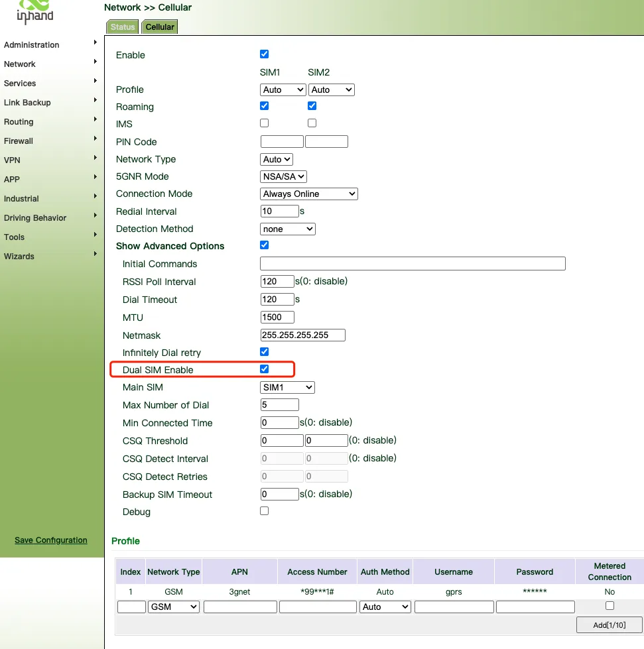Uncheck the Dual SIM Enable checkbox

tap(264, 369)
